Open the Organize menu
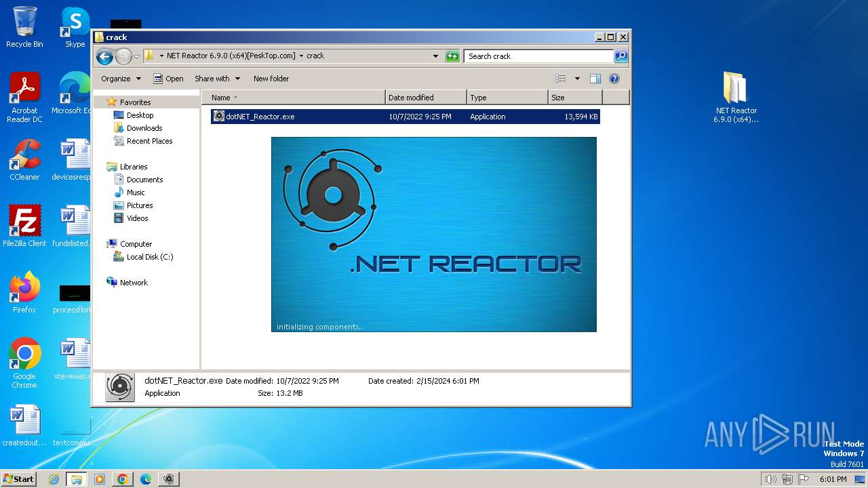Image resolution: width=868 pixels, height=488 pixels. pyautogui.click(x=121, y=79)
